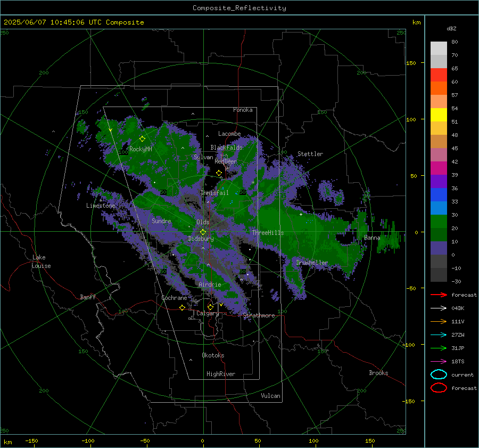Click the Calgary city label
This screenshot has height=448, width=479.
pyautogui.click(x=208, y=313)
